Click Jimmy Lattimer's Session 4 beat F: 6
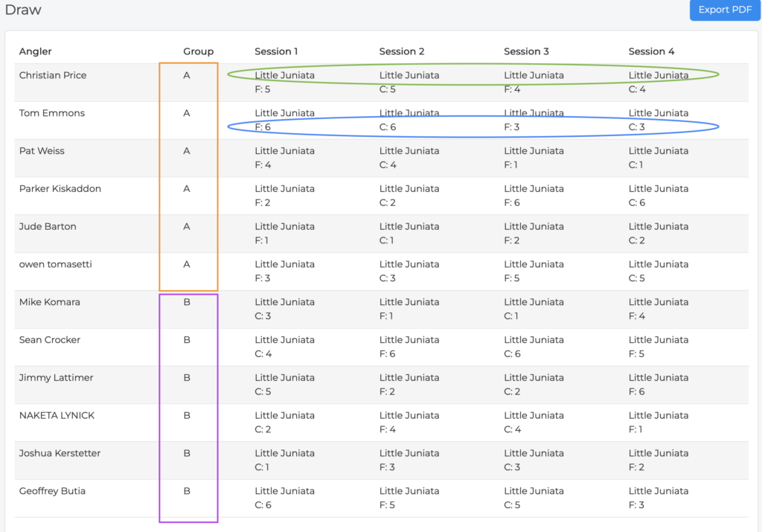Image resolution: width=762 pixels, height=532 pixels. (x=637, y=392)
